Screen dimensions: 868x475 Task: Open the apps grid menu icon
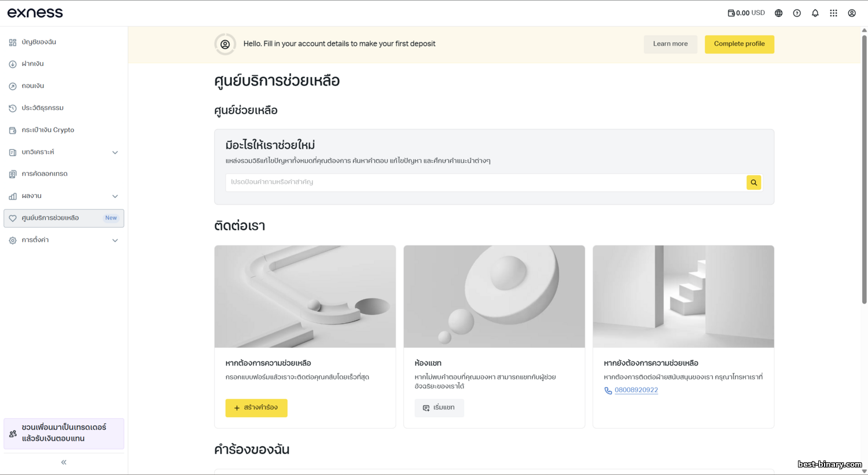pos(833,13)
